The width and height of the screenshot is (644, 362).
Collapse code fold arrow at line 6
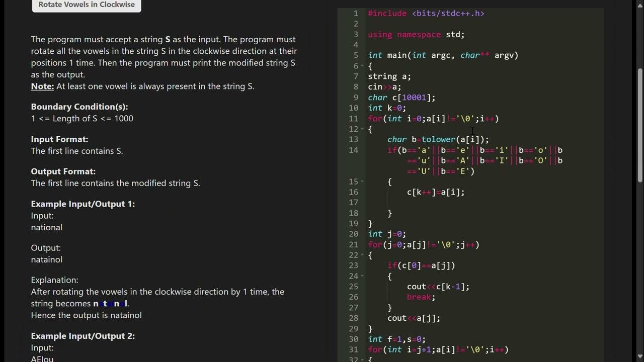(362, 66)
